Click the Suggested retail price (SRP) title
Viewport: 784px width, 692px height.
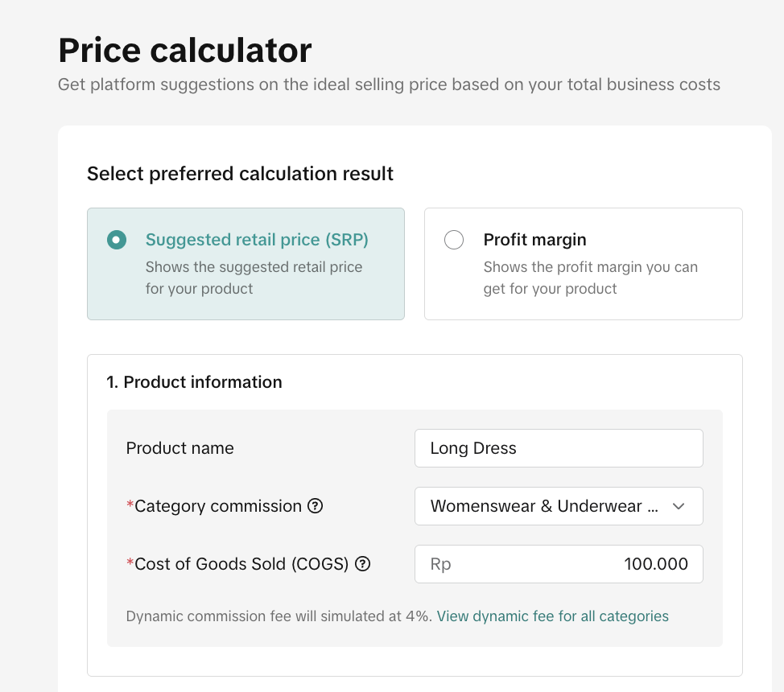click(x=257, y=240)
